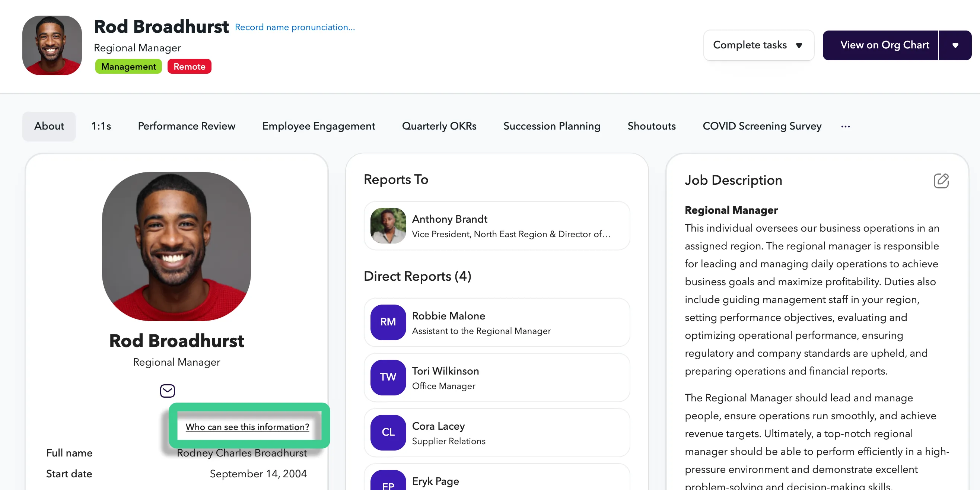The image size is (980, 490).
Task: Open the Complete tasks dropdown
Action: click(x=758, y=45)
